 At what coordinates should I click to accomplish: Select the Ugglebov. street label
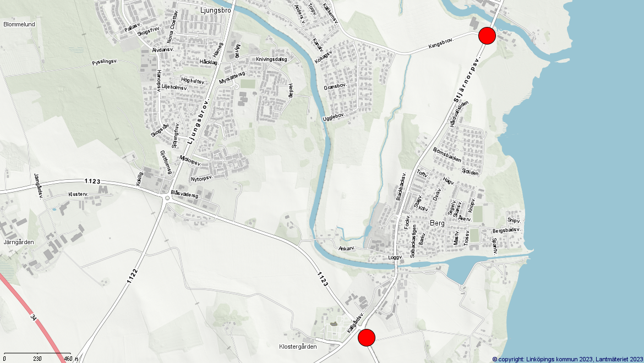334,116
